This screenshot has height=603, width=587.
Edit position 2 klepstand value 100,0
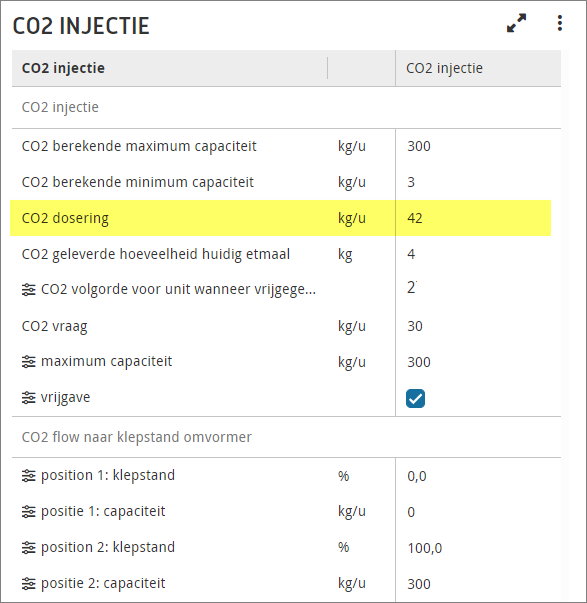coord(425,548)
